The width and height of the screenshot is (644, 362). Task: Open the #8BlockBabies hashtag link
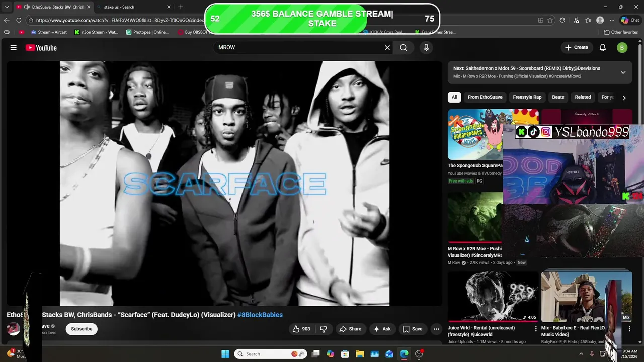tap(260, 315)
